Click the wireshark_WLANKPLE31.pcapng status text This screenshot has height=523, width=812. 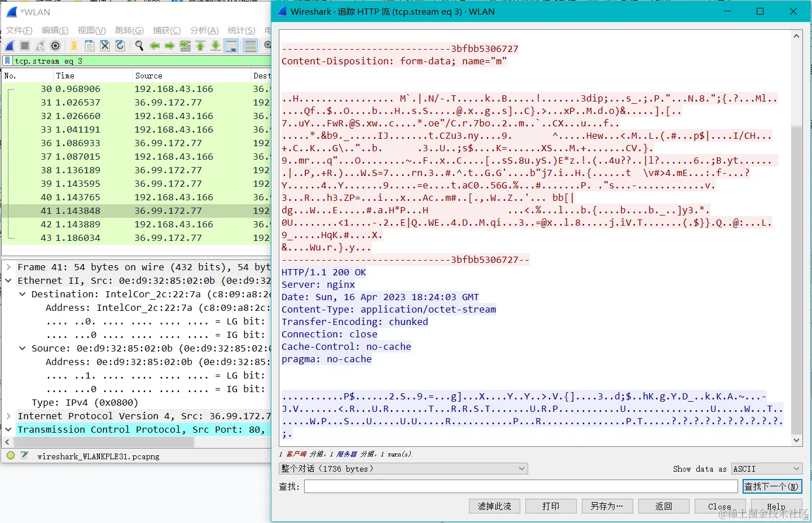(98, 456)
